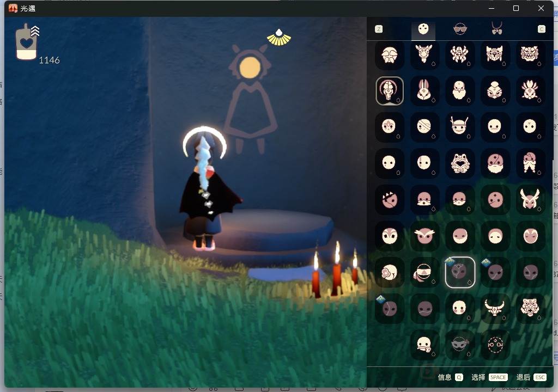This screenshot has width=558, height=392.
Task: Choose the winged helmet mask
Action: [530, 200]
